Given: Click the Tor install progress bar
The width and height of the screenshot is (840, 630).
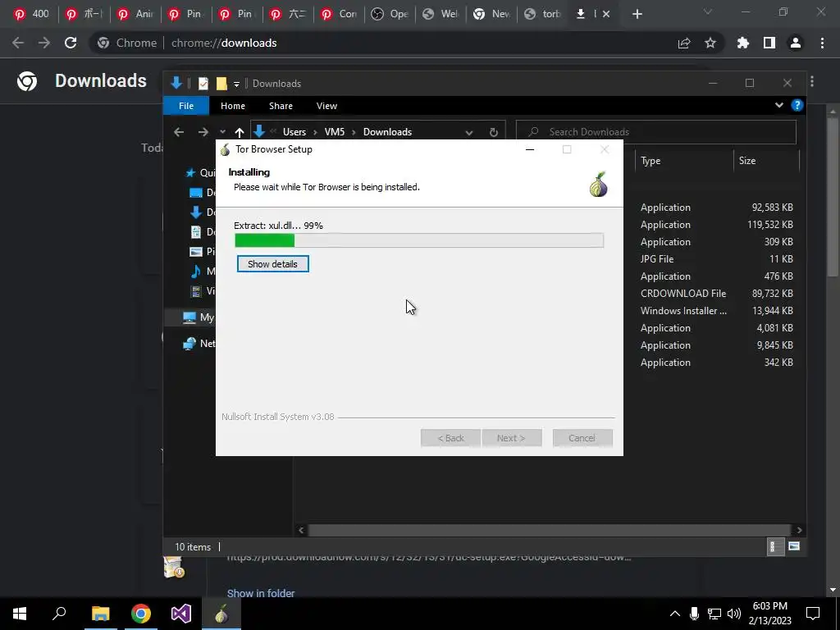Looking at the screenshot, I should (419, 240).
